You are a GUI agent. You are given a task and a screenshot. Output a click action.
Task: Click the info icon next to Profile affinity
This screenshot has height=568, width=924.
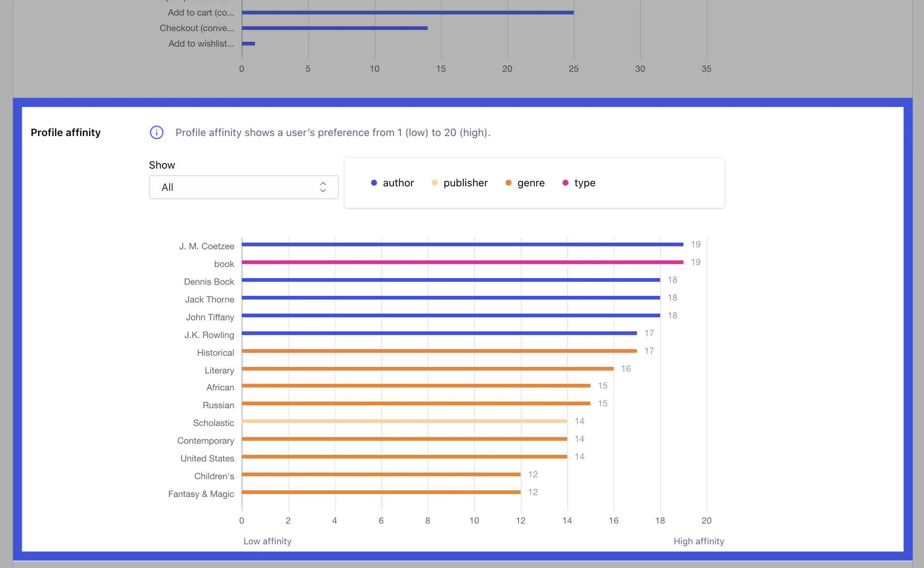[x=157, y=132]
